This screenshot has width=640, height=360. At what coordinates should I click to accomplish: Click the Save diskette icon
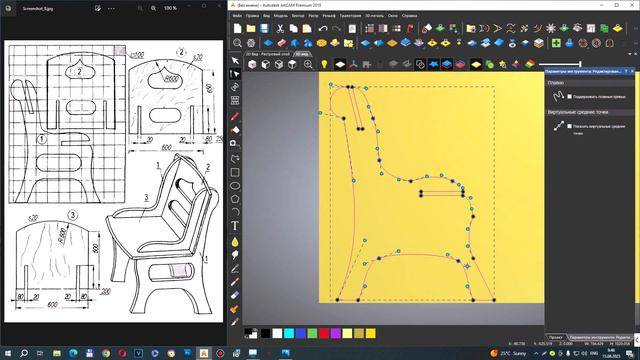[264, 28]
